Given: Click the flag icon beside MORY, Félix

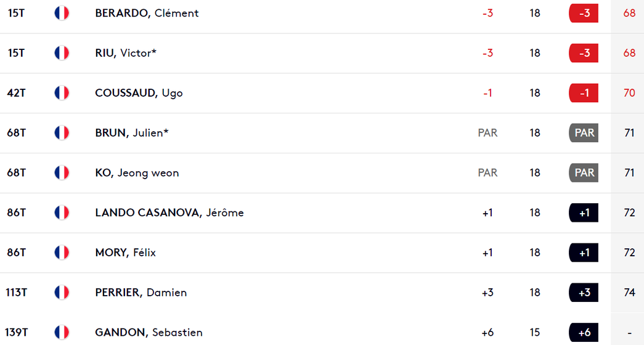Looking at the screenshot, I should [62, 252].
